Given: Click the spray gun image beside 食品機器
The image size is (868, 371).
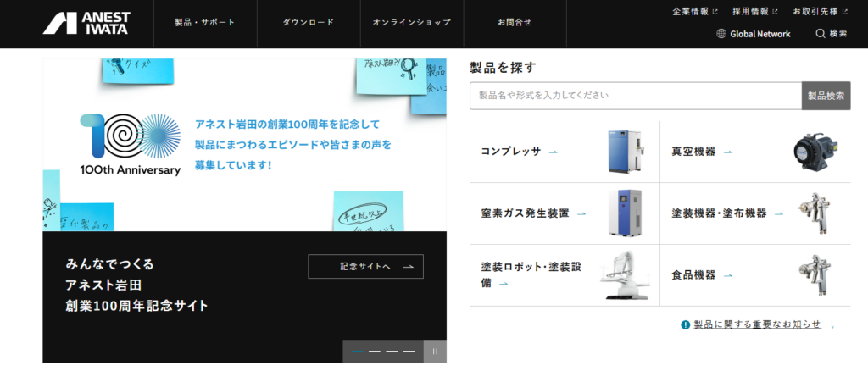Looking at the screenshot, I should coord(815,274).
